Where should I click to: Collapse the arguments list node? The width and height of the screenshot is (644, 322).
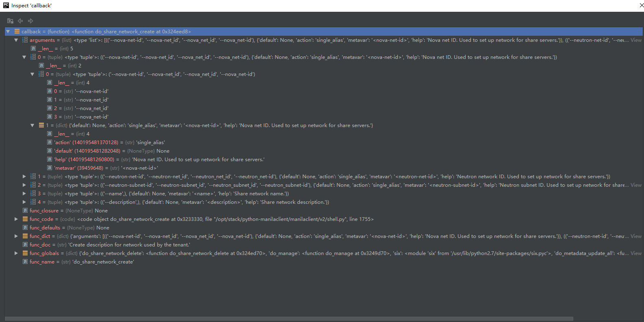(x=16, y=40)
